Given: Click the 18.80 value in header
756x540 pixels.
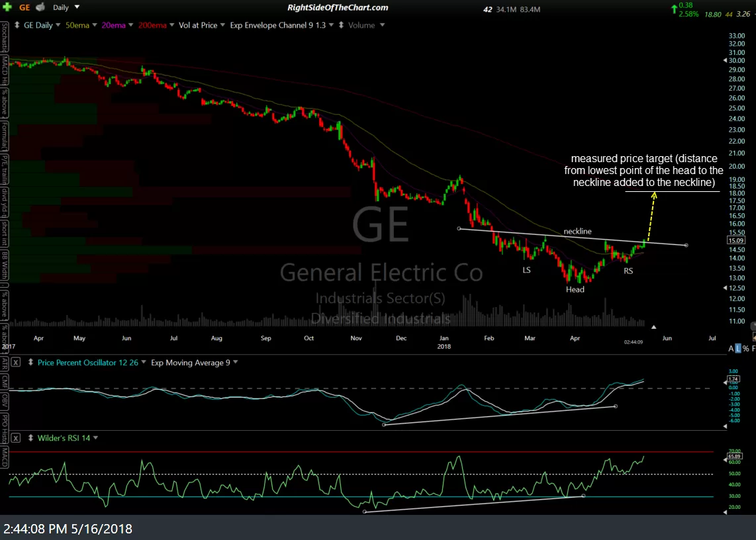Looking at the screenshot, I should pyautogui.click(x=712, y=15).
